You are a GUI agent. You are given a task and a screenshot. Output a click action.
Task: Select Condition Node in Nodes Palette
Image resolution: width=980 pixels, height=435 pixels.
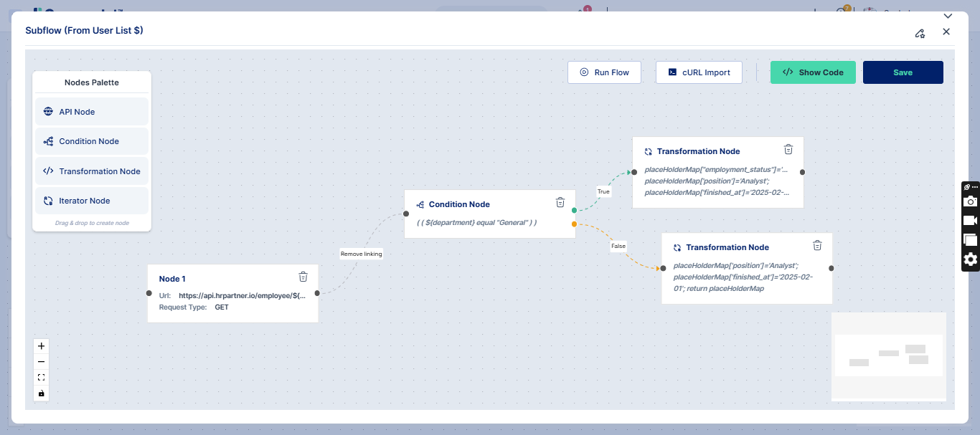(92, 141)
